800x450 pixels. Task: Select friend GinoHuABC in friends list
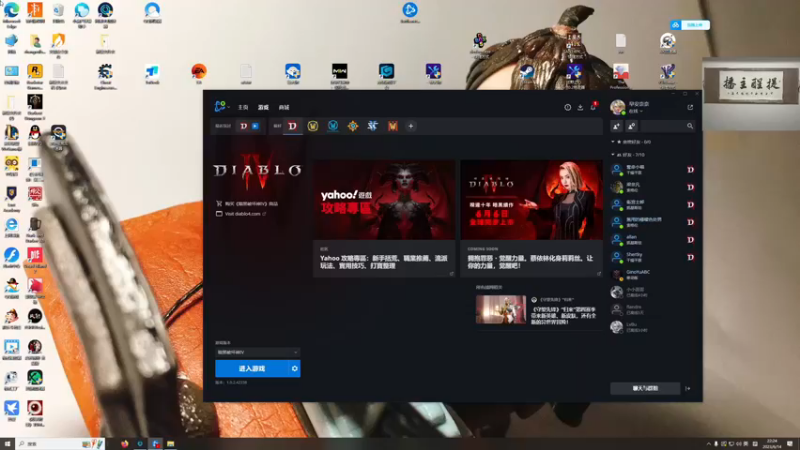653,275
